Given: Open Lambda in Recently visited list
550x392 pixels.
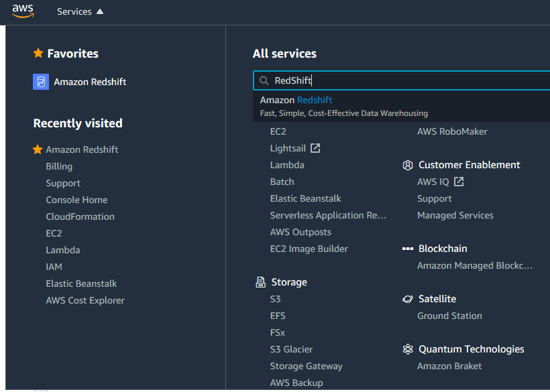Looking at the screenshot, I should click(63, 250).
